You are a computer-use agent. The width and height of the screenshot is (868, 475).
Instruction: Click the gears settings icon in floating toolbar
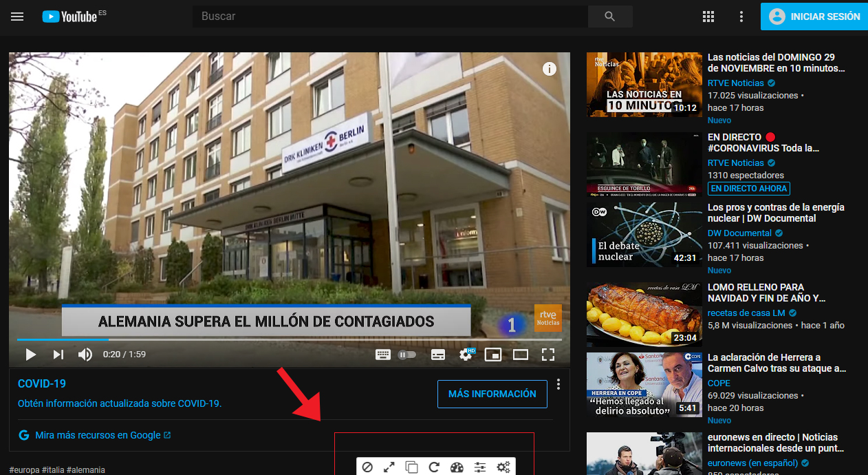pos(503,467)
